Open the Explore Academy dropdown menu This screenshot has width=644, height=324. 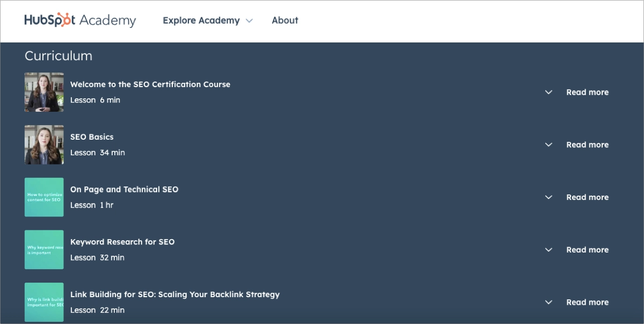(x=201, y=20)
